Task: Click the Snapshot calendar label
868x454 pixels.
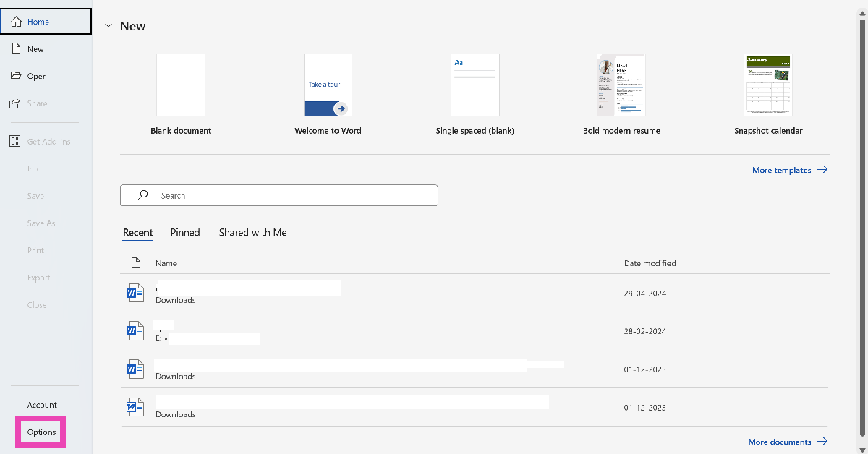Action: point(768,131)
